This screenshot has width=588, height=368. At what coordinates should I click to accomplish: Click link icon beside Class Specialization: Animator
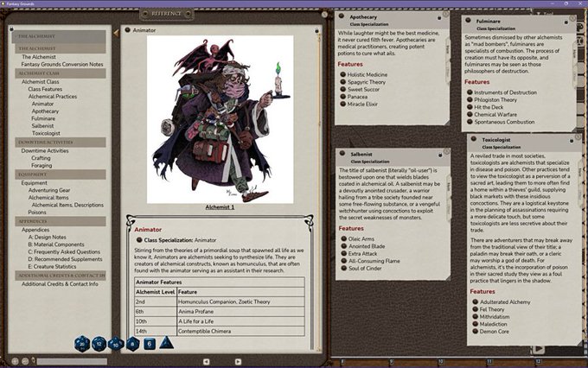[139, 240]
